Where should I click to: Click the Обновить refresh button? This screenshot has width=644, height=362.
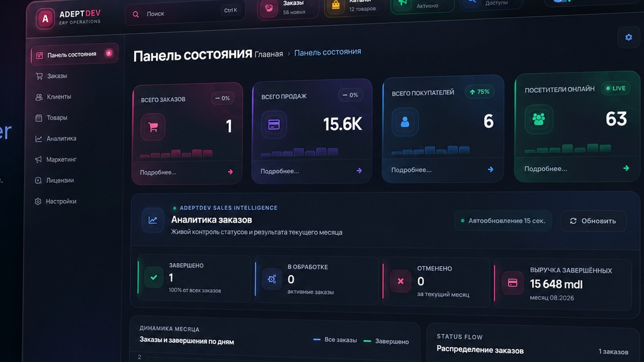pos(593,221)
